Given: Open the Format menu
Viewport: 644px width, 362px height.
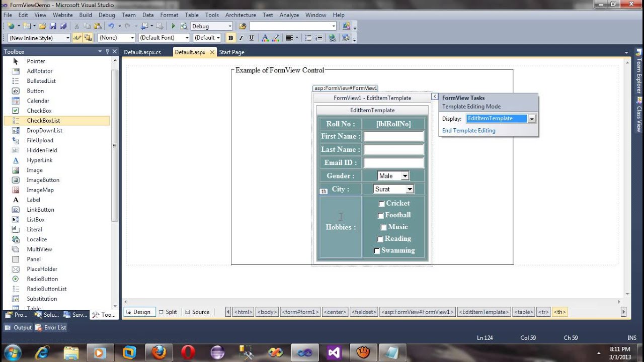Looking at the screenshot, I should pyautogui.click(x=169, y=15).
